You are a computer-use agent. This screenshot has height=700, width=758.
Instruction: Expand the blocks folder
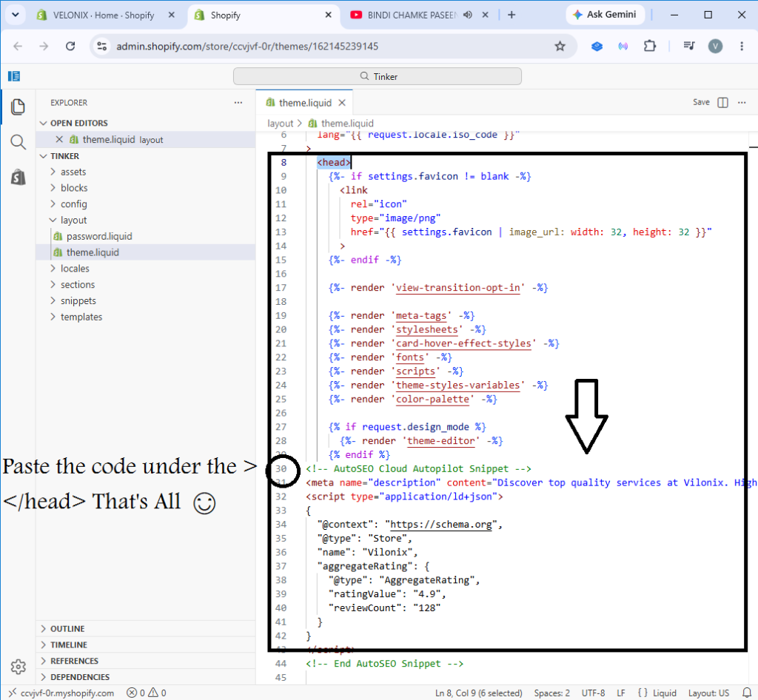click(x=74, y=188)
